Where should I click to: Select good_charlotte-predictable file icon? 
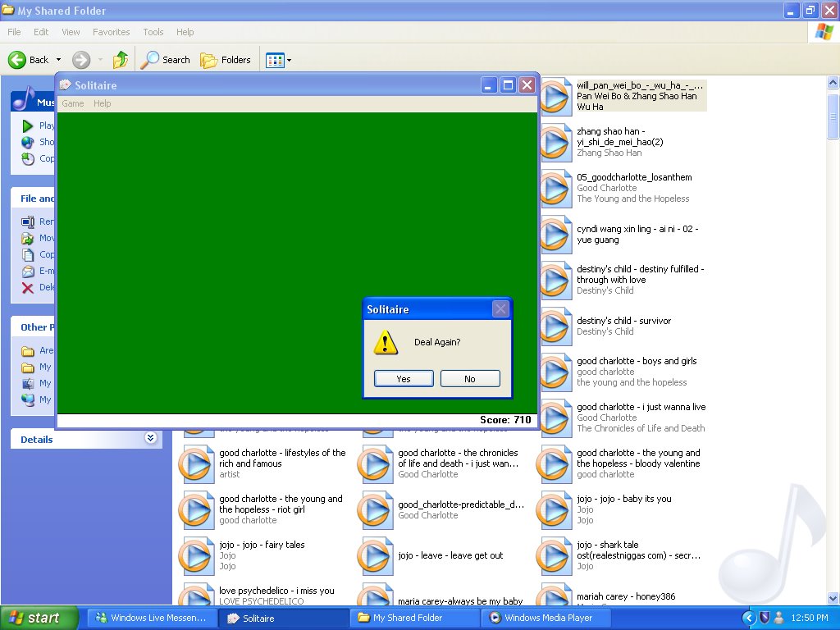[374, 510]
